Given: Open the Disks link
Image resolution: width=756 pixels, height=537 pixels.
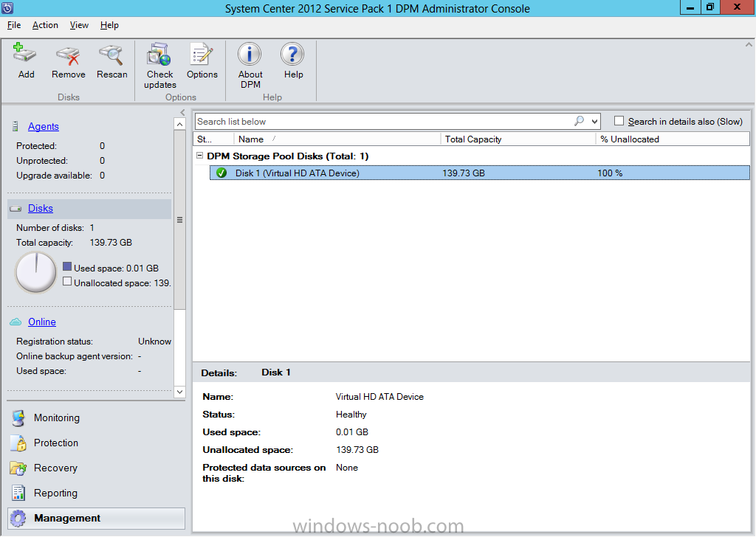Looking at the screenshot, I should pos(41,208).
